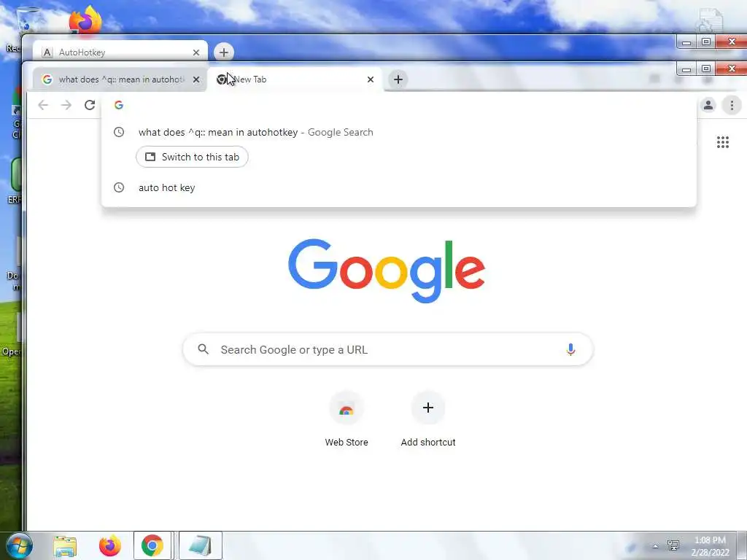The width and height of the screenshot is (747, 560).
Task: Click the Google logo
Action: coord(387,271)
